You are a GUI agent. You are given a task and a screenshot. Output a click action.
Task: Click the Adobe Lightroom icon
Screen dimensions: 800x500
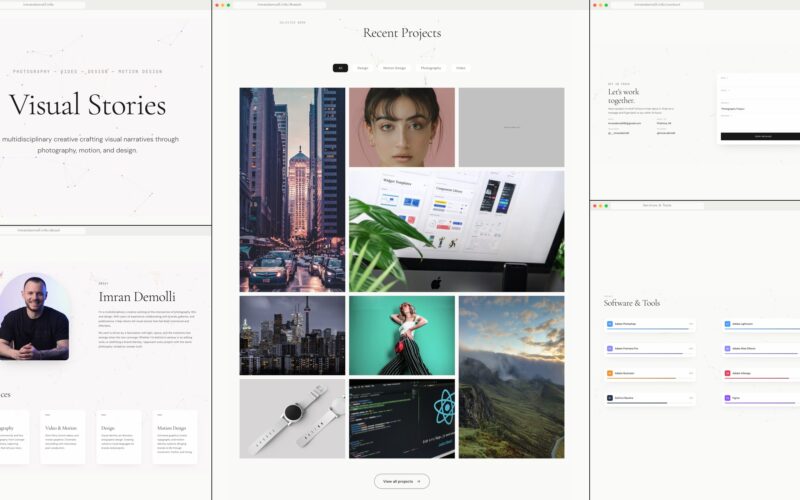click(727, 324)
